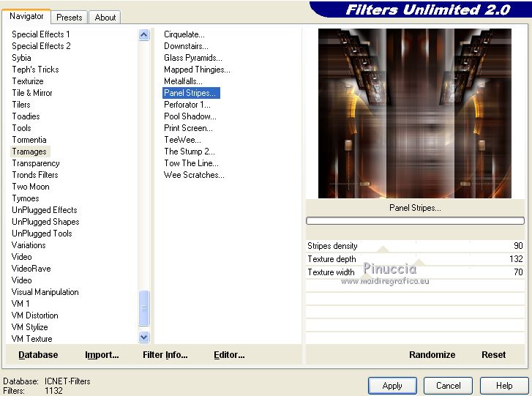Select the UnPlugged Tools category
This screenshot has height=396, width=532.
pos(42,233)
